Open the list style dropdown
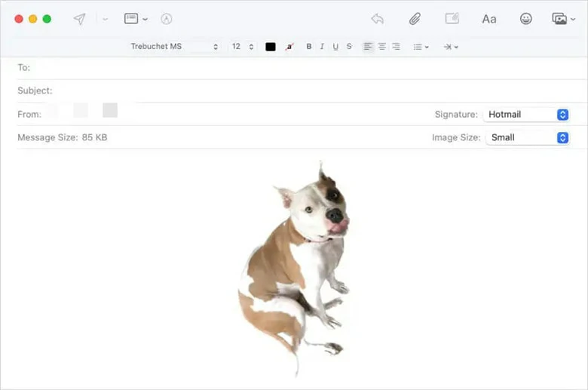Image resolution: width=588 pixels, height=390 pixels. [421, 47]
